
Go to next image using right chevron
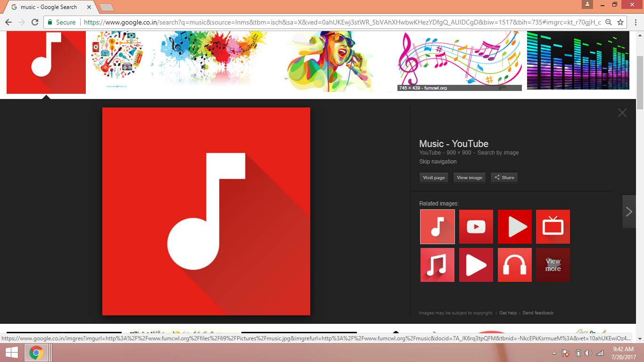[629, 212]
